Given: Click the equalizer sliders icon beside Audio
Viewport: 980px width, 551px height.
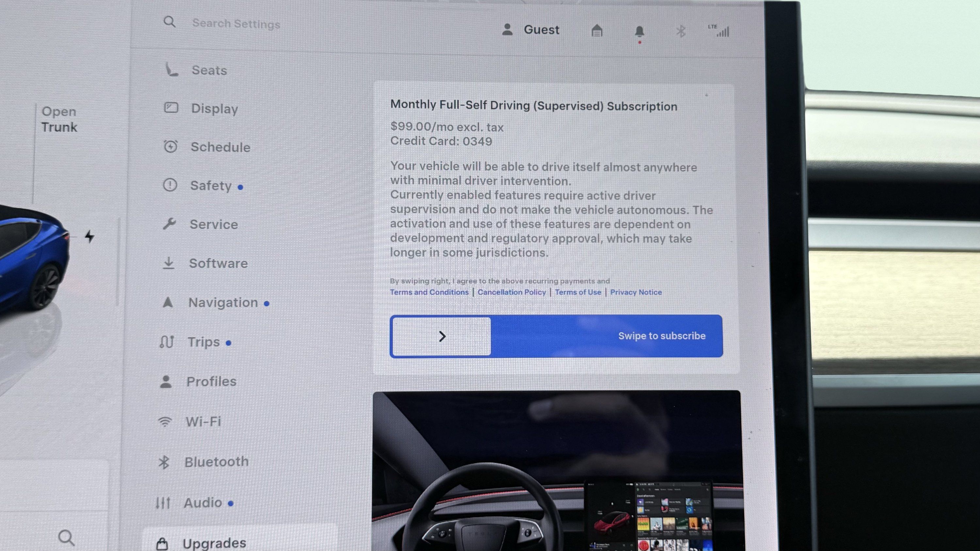Looking at the screenshot, I should point(163,503).
